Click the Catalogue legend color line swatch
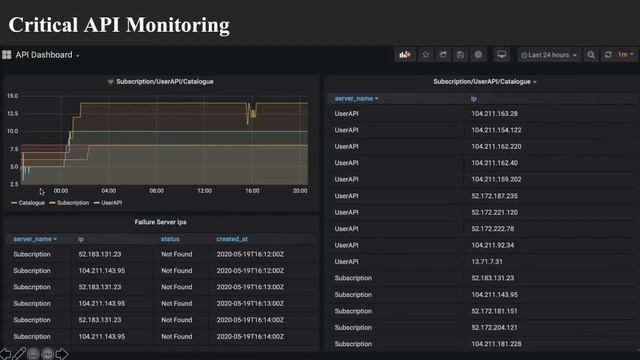This screenshot has height=360, width=640. 14,203
